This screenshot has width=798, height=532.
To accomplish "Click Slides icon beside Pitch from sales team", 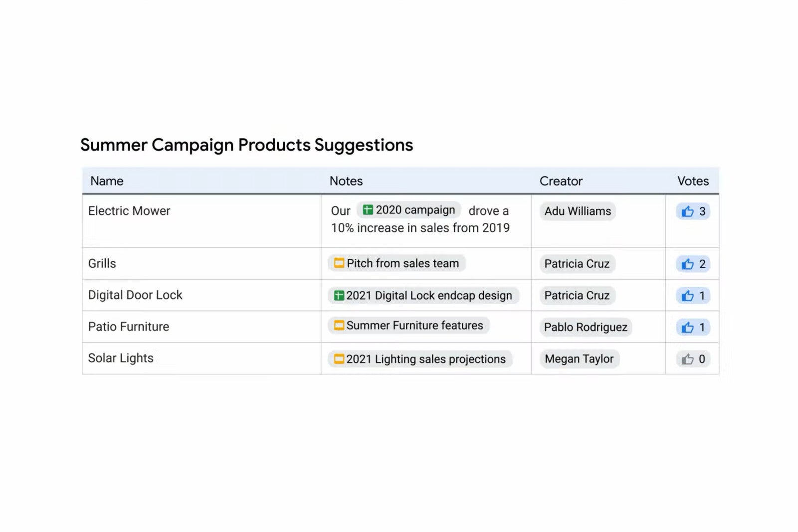I will (x=339, y=263).
